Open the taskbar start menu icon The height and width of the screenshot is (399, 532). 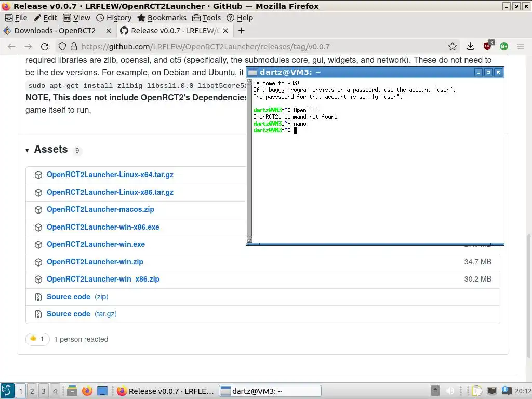click(x=7, y=391)
